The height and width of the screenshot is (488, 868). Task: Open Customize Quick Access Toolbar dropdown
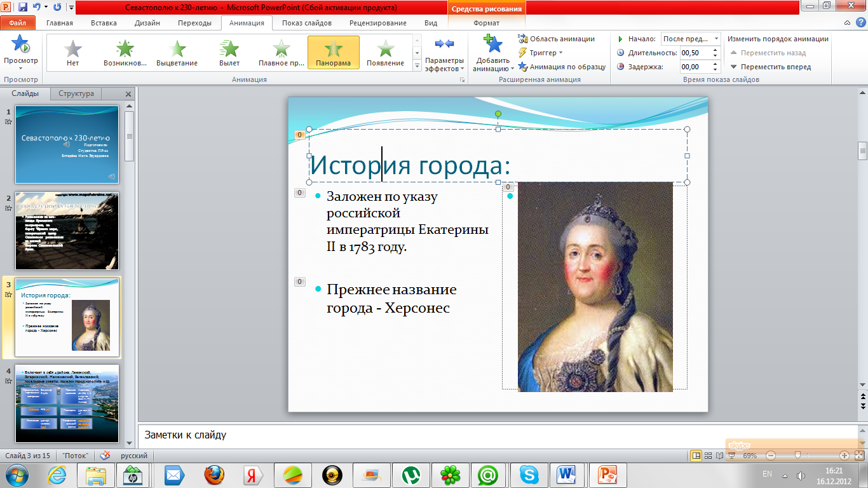pyautogui.click(x=71, y=8)
